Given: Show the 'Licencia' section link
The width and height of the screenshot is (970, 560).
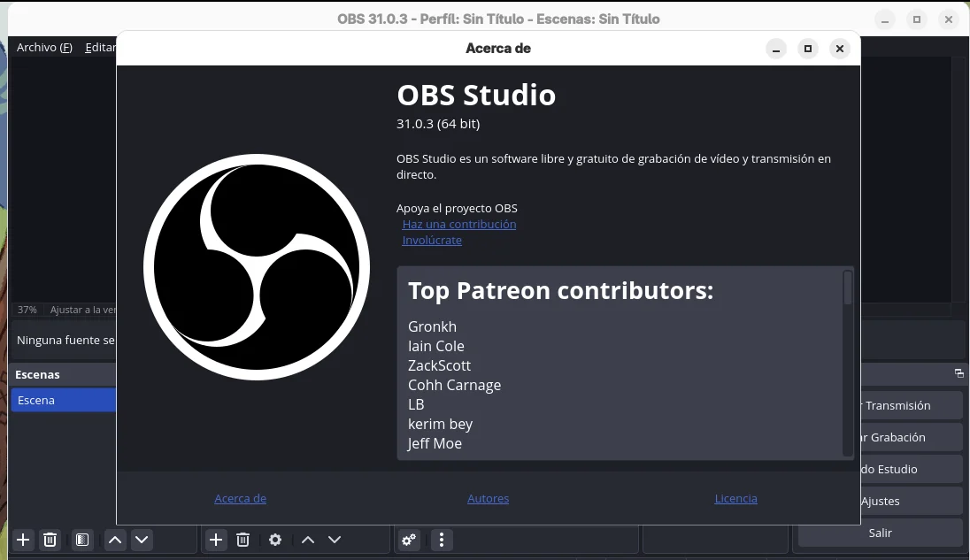Looking at the screenshot, I should pos(735,498).
